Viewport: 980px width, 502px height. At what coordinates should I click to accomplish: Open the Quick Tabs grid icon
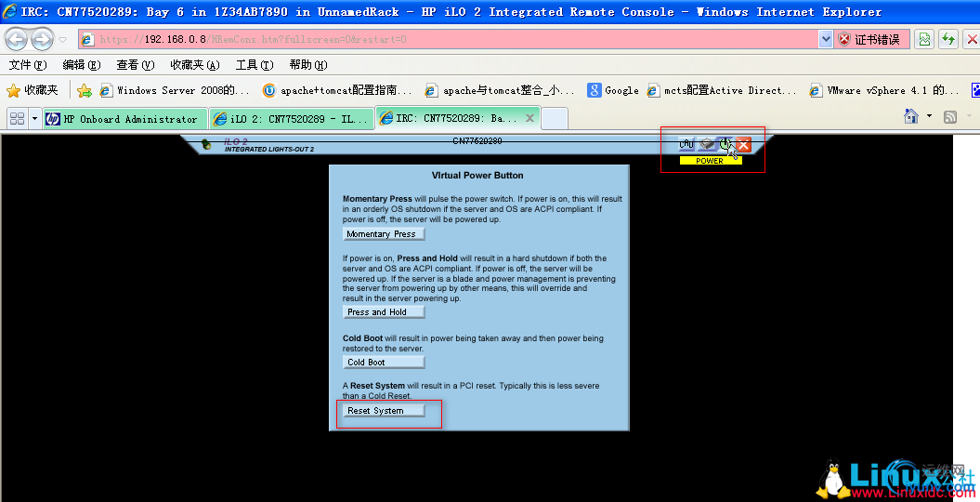(x=17, y=118)
